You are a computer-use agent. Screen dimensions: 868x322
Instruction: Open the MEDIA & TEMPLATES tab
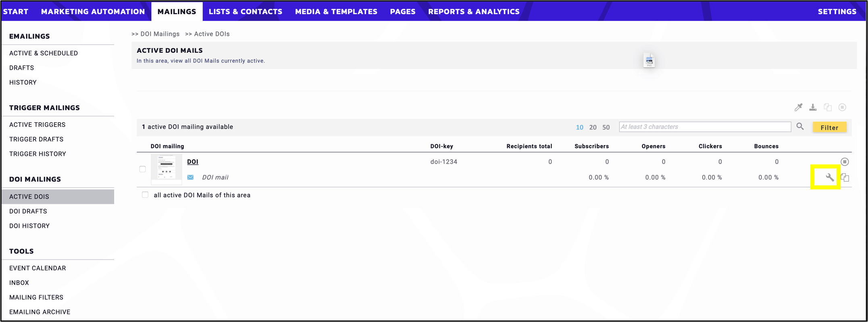click(336, 12)
